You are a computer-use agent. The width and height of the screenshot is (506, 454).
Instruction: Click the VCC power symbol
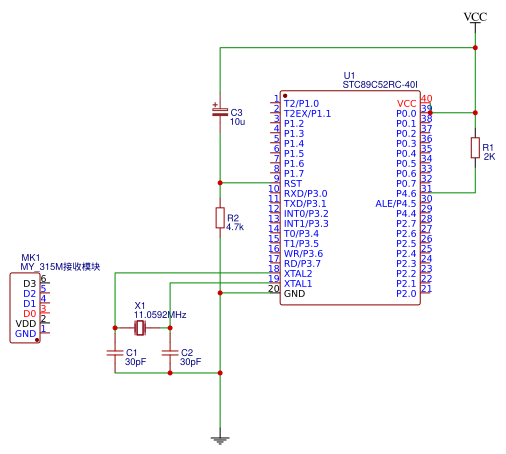[x=475, y=17]
